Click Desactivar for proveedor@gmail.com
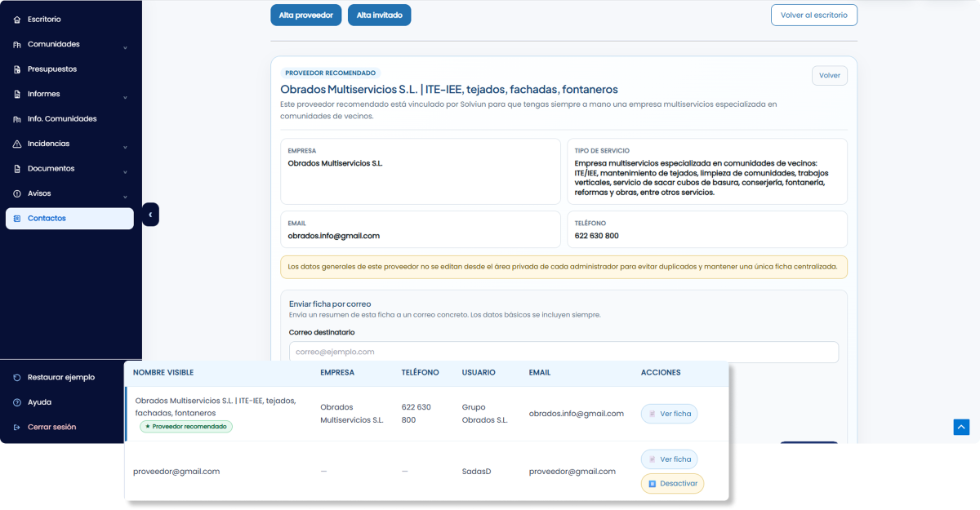 tap(672, 484)
